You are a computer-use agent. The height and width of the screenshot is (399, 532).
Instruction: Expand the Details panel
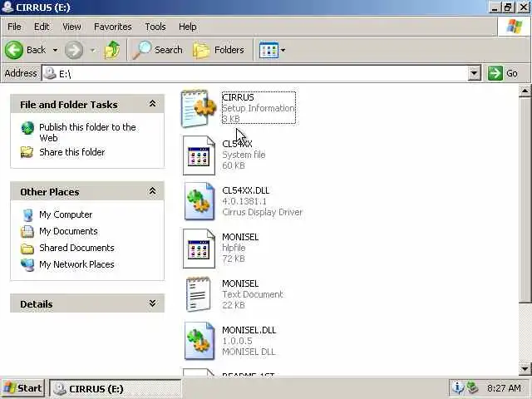pos(153,303)
